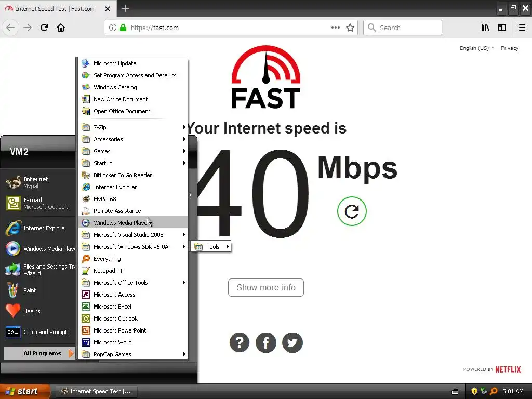Image resolution: width=532 pixels, height=399 pixels.
Task: Launch Microsoft PowerPoint from programs list
Action: [133, 330]
